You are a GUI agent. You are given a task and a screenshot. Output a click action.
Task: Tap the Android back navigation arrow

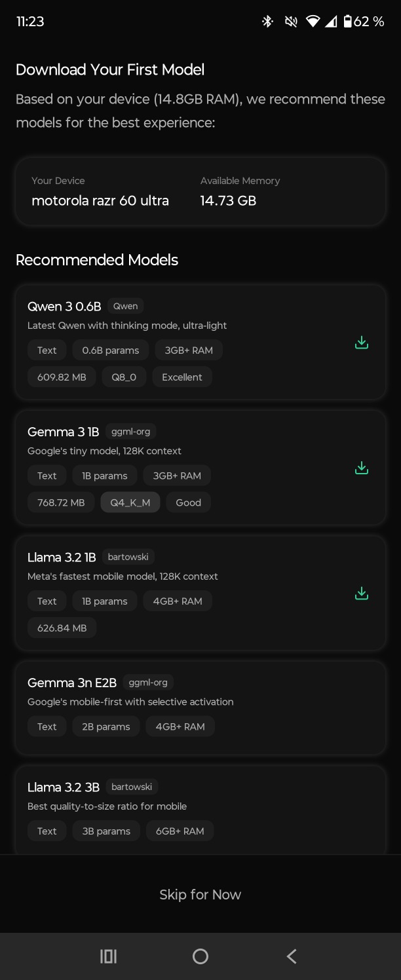[x=292, y=956]
